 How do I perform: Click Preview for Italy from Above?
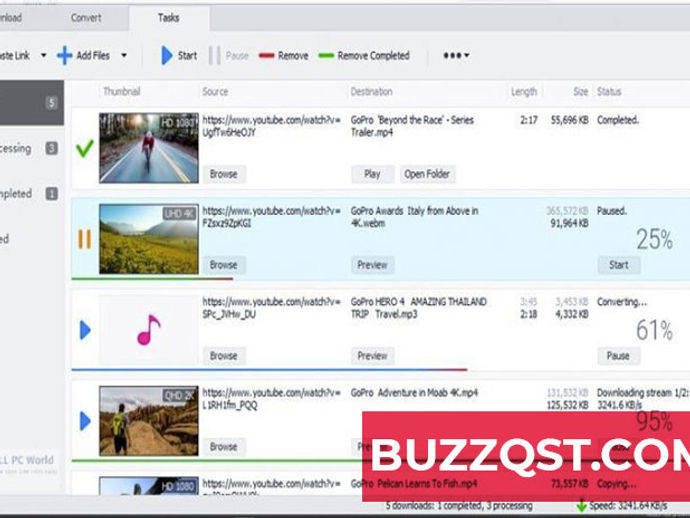point(372,265)
